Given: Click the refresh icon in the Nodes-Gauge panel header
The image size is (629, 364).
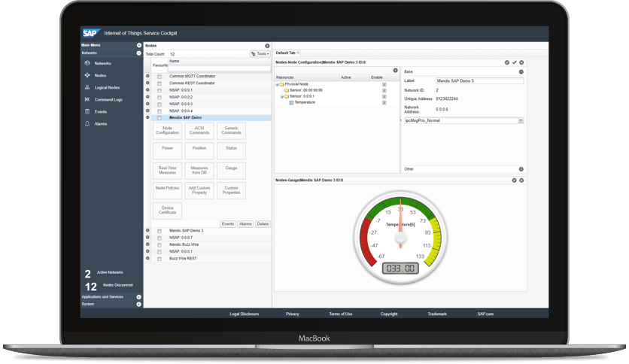Looking at the screenshot, I should [x=515, y=180].
